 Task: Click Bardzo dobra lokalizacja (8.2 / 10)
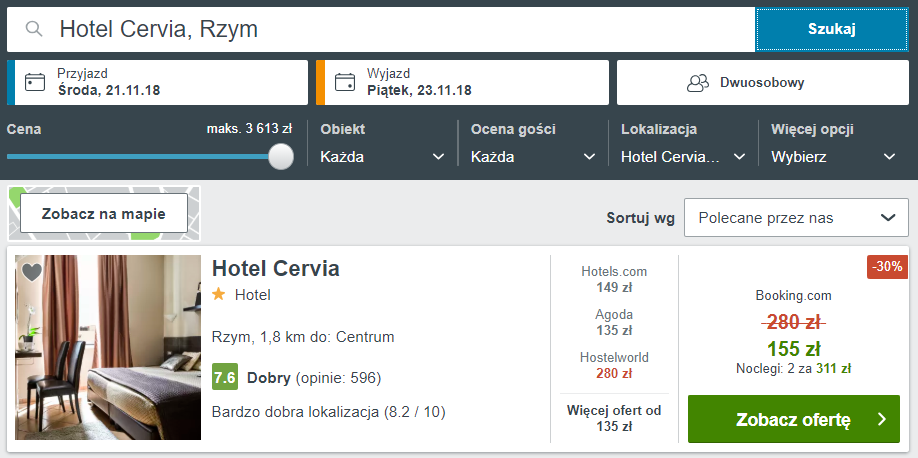(x=328, y=412)
